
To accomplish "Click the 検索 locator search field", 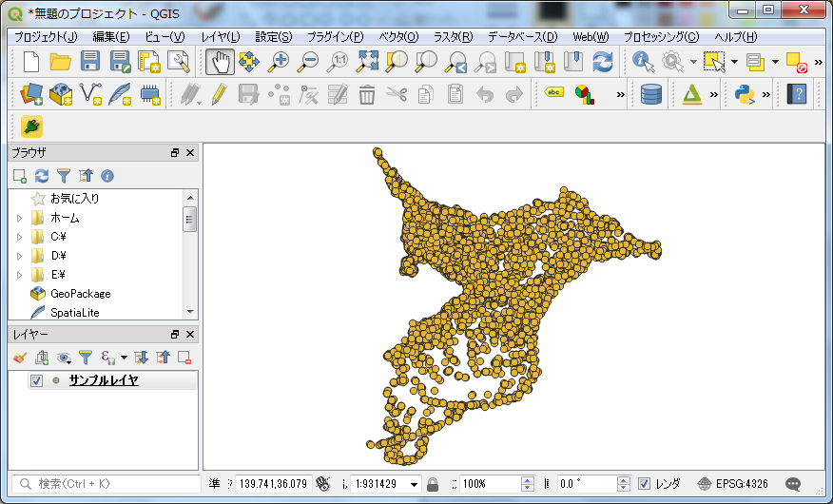I will 107,484.
